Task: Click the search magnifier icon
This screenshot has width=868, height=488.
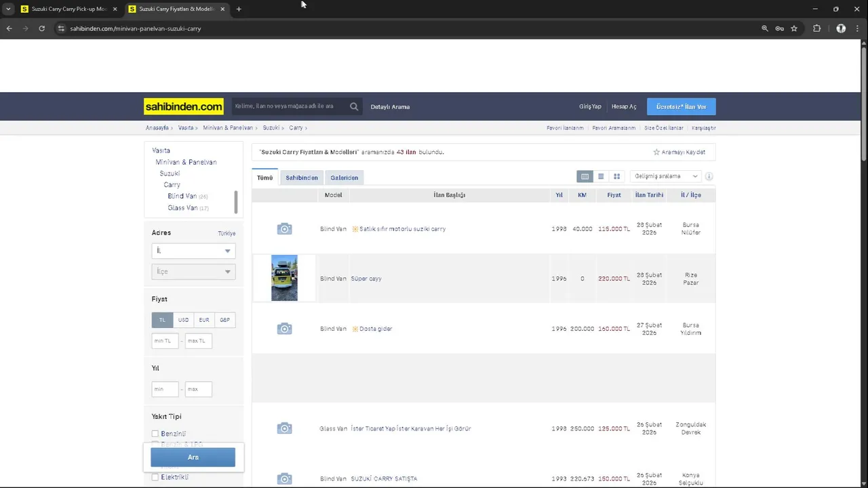Action: click(x=354, y=106)
